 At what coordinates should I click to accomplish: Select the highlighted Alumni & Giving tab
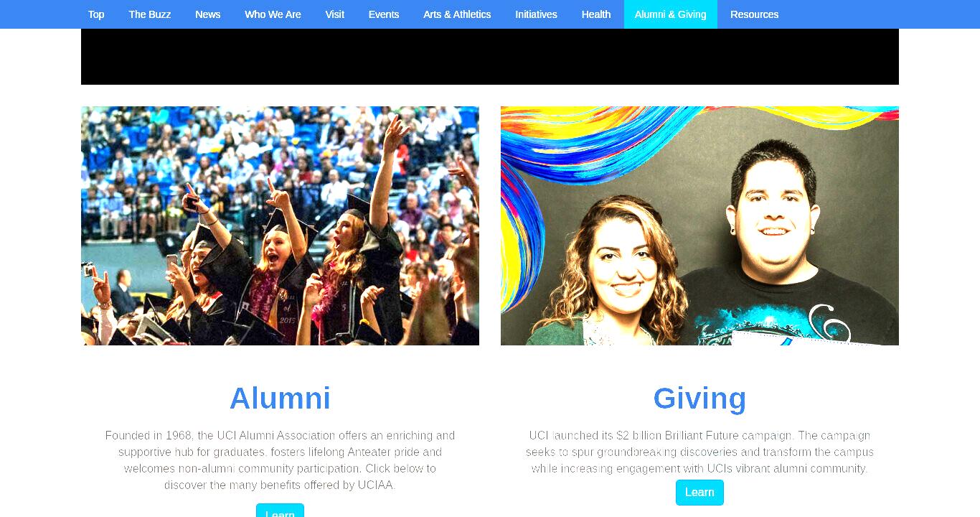pos(671,14)
